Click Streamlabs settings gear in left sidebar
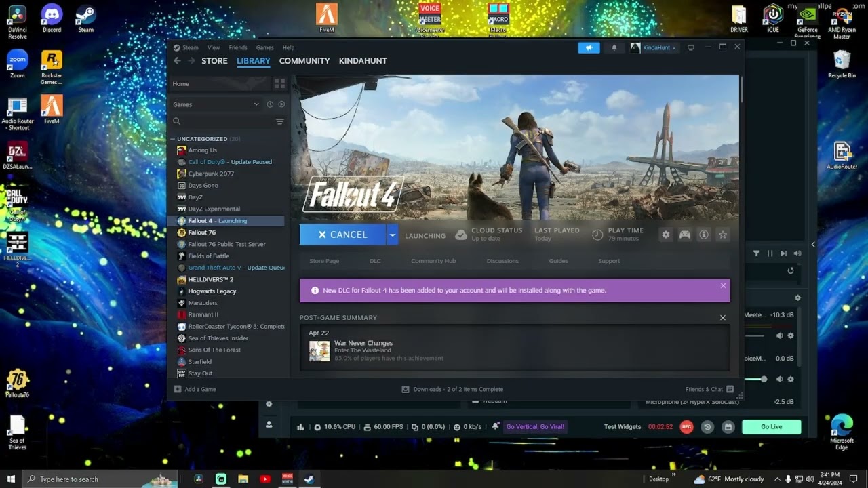The image size is (868, 488). [x=269, y=404]
